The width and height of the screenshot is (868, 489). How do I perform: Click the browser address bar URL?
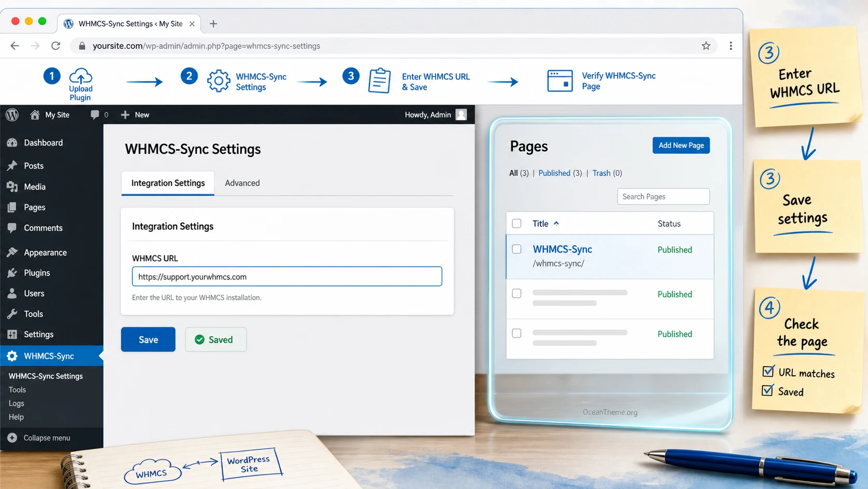coord(207,46)
